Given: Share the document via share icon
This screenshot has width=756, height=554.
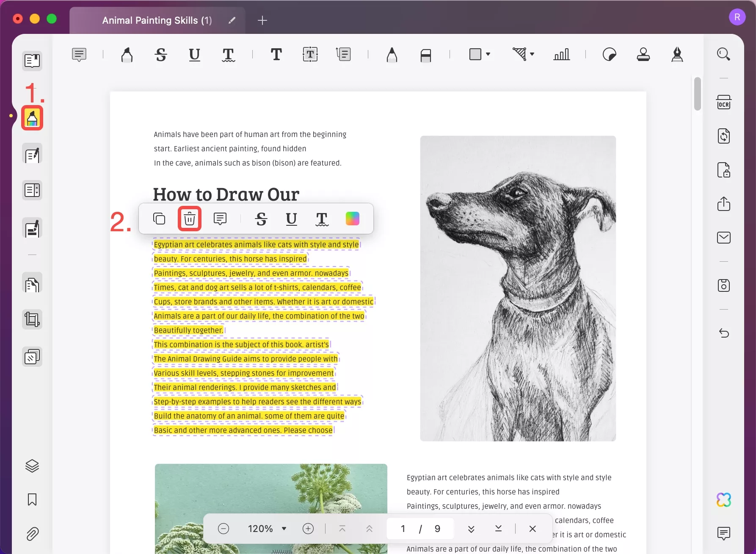Looking at the screenshot, I should tap(724, 204).
